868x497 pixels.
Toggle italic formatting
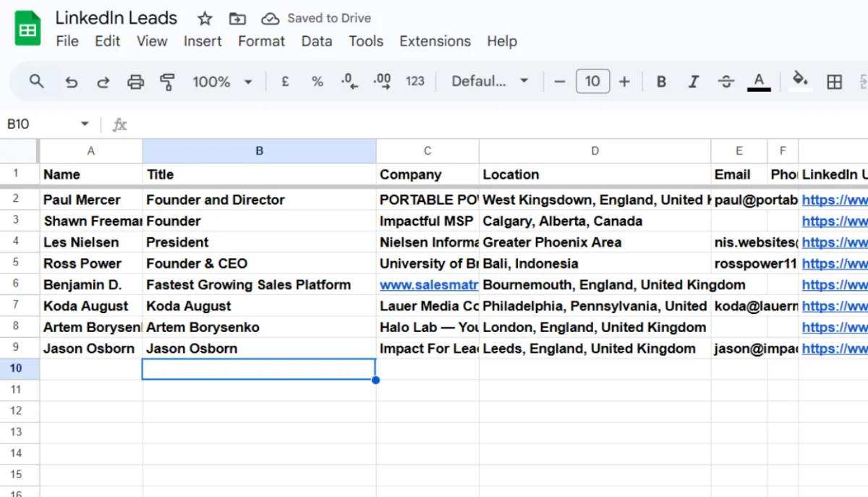[693, 82]
